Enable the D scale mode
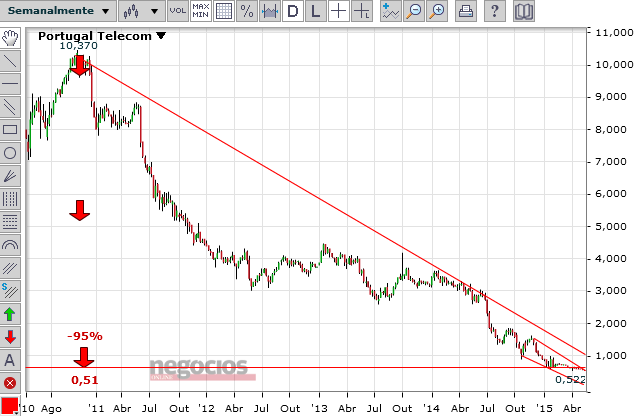The width and height of the screenshot is (636, 416). pyautogui.click(x=292, y=11)
